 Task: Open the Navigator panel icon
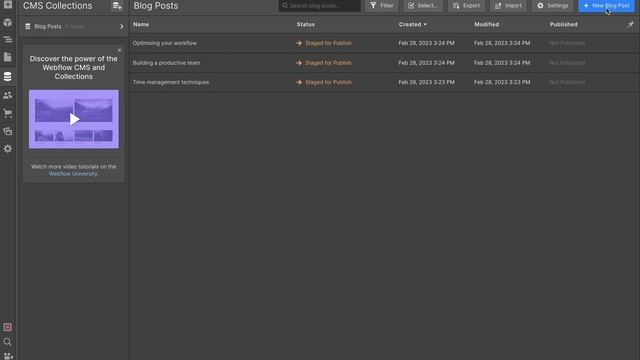tap(7, 40)
